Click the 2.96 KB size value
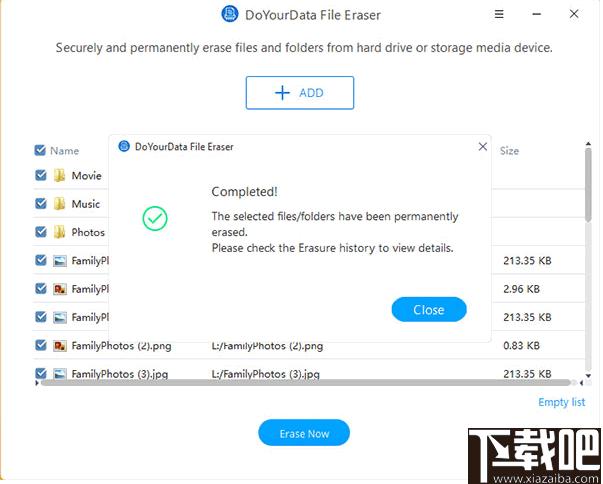603x484 pixels. (521, 289)
